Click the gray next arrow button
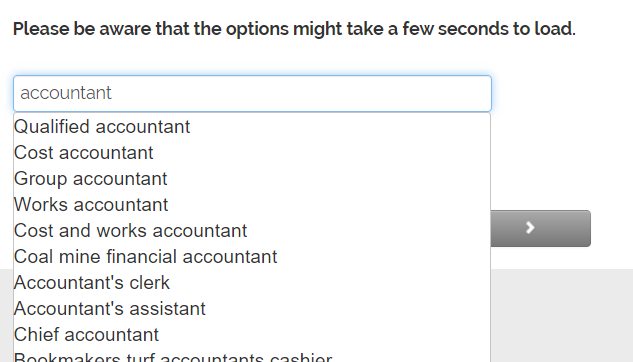The height and width of the screenshot is (362, 633). (541, 228)
